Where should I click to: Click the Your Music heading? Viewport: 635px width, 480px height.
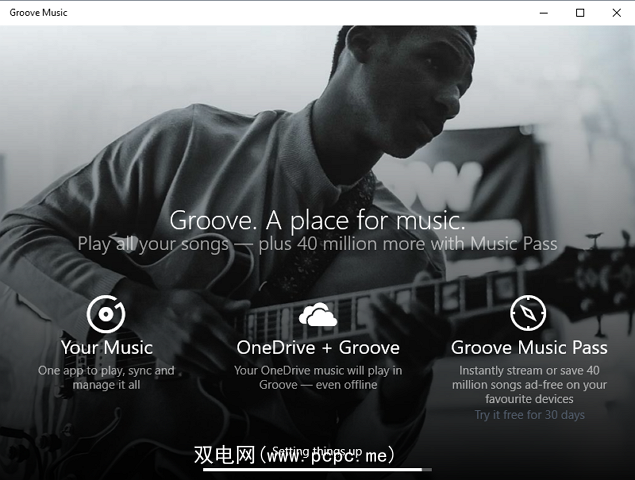107,348
